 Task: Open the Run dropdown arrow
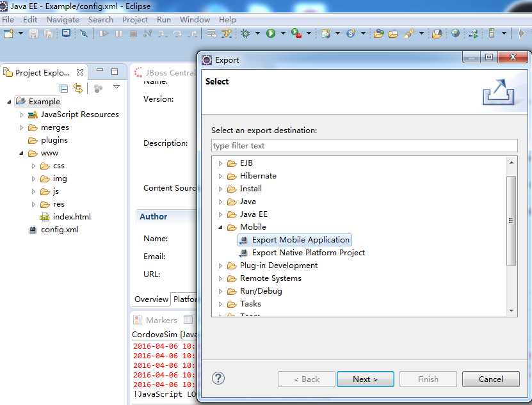click(x=283, y=33)
